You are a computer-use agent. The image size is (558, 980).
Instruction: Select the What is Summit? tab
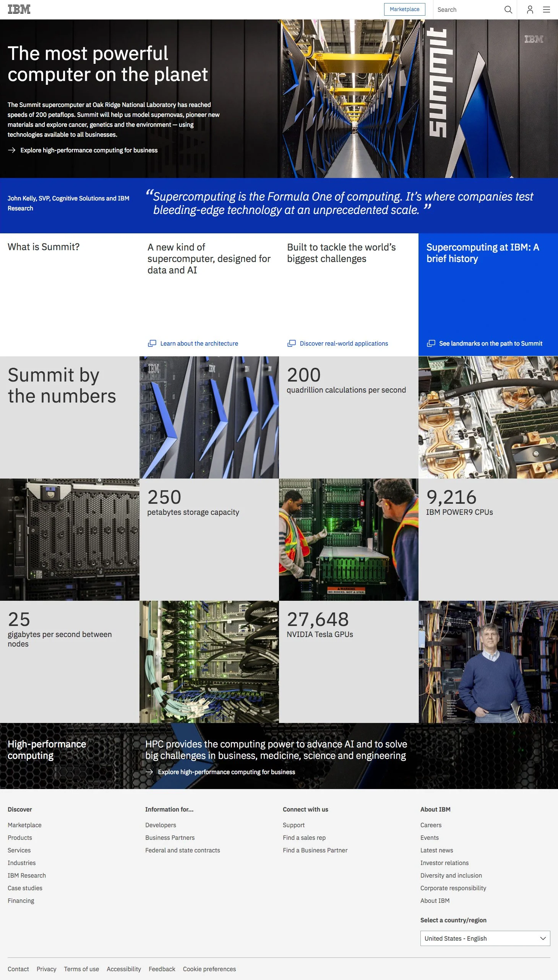70,294
